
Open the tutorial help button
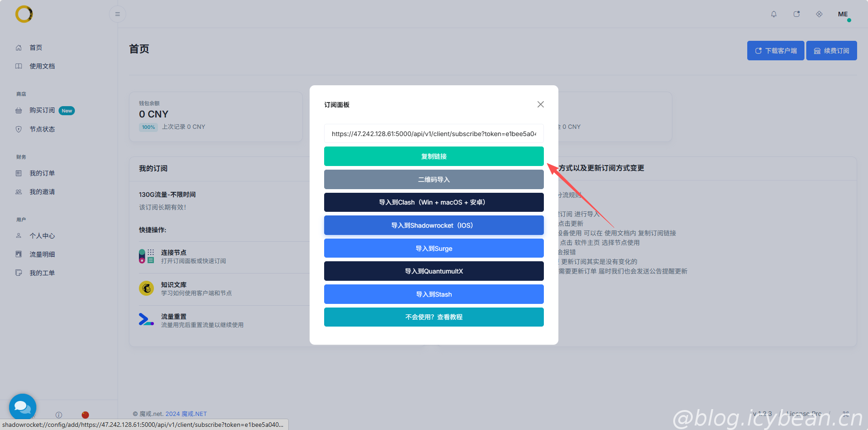point(434,317)
